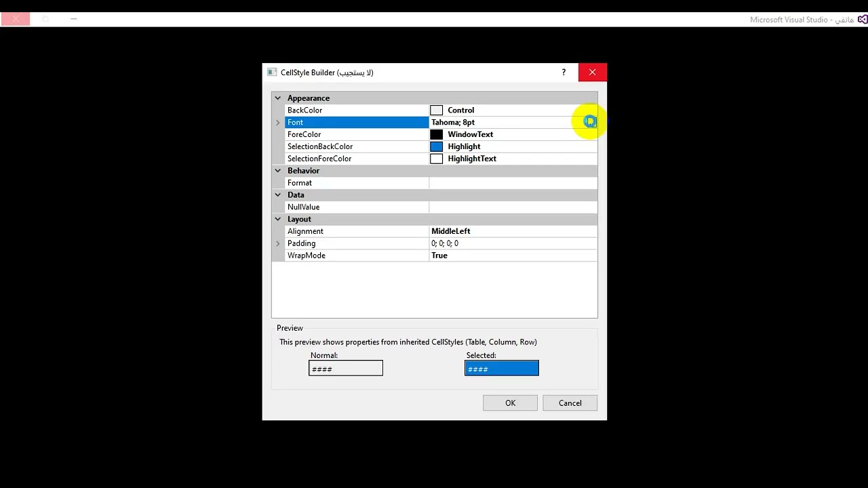The width and height of the screenshot is (868, 488).
Task: Select the Alignment property name
Action: point(305,232)
